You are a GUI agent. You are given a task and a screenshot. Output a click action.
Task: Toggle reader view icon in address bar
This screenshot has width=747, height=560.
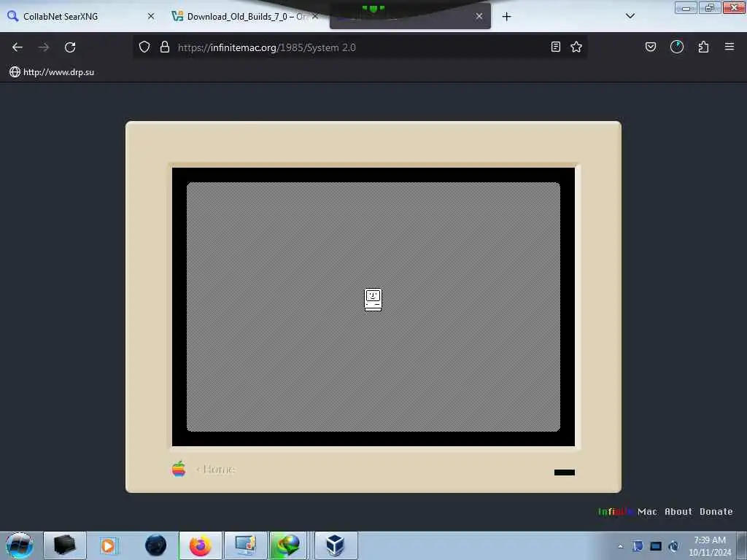[555, 47]
